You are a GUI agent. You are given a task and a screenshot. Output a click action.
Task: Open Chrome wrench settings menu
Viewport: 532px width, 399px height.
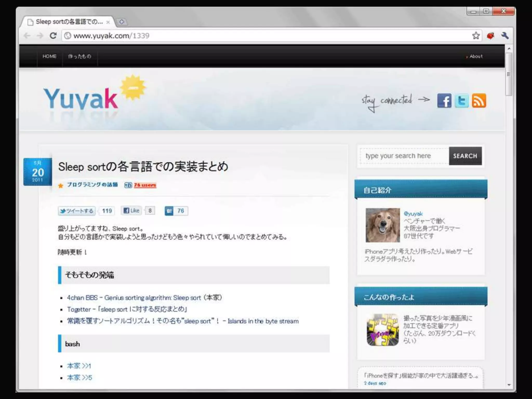point(505,36)
